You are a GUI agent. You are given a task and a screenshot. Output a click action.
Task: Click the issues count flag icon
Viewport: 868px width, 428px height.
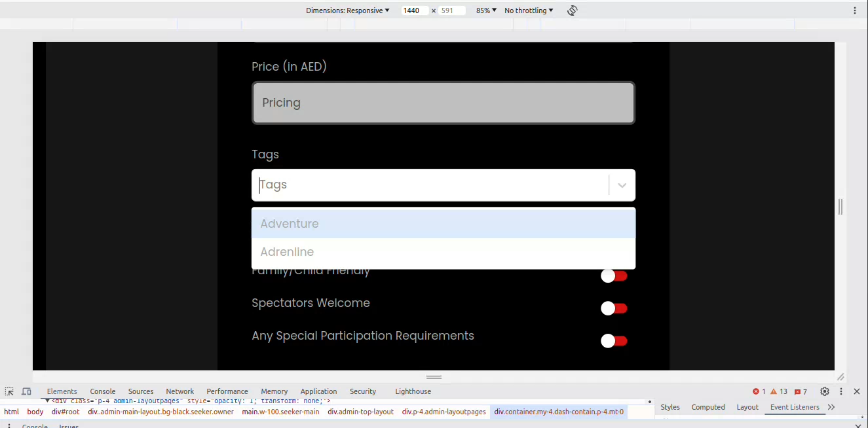coord(801,391)
